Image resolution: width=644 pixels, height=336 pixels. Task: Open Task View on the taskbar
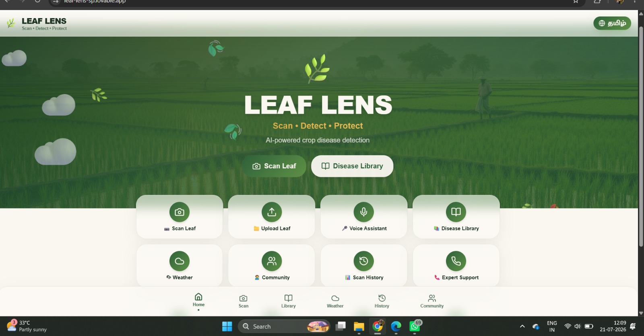click(341, 326)
